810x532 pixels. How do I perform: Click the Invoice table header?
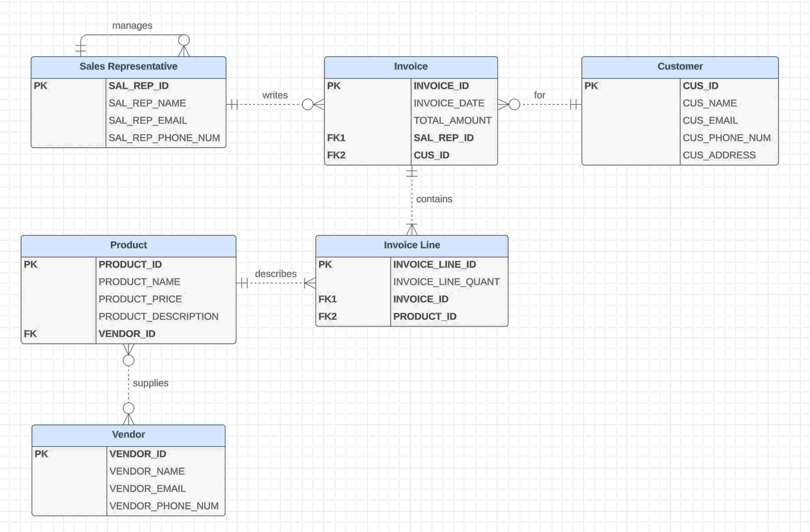[411, 66]
